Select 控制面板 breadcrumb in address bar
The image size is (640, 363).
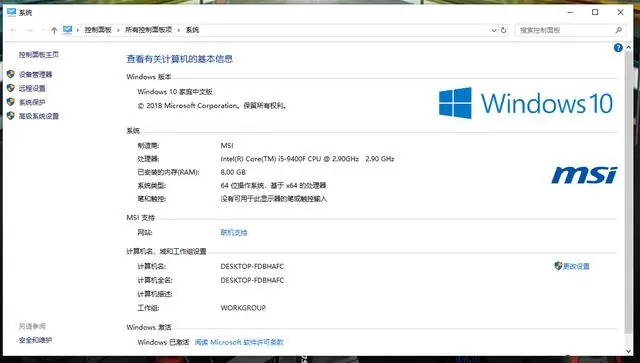click(x=98, y=30)
